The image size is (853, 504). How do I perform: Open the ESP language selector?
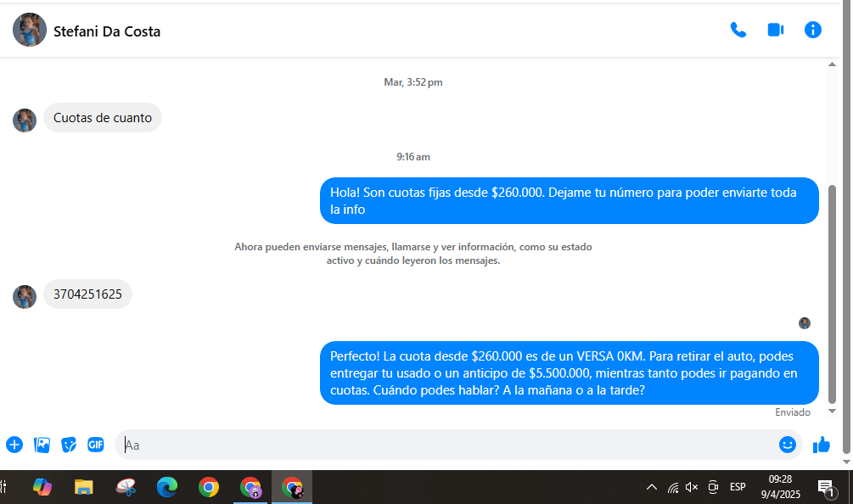738,487
